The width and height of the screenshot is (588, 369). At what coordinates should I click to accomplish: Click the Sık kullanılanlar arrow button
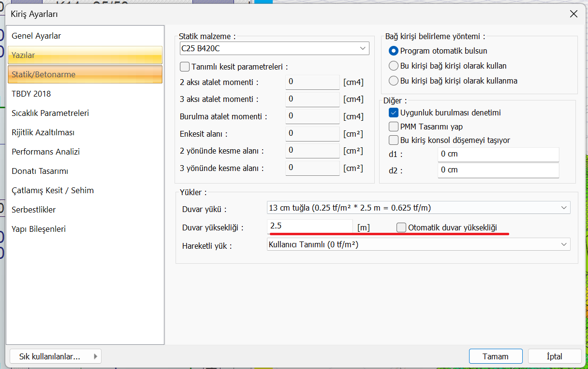tap(95, 356)
